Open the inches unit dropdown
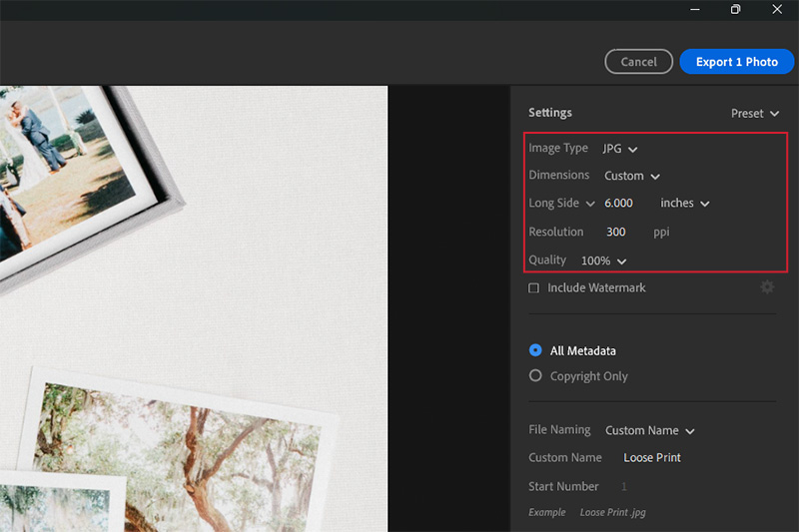The image size is (799, 532). [685, 204]
